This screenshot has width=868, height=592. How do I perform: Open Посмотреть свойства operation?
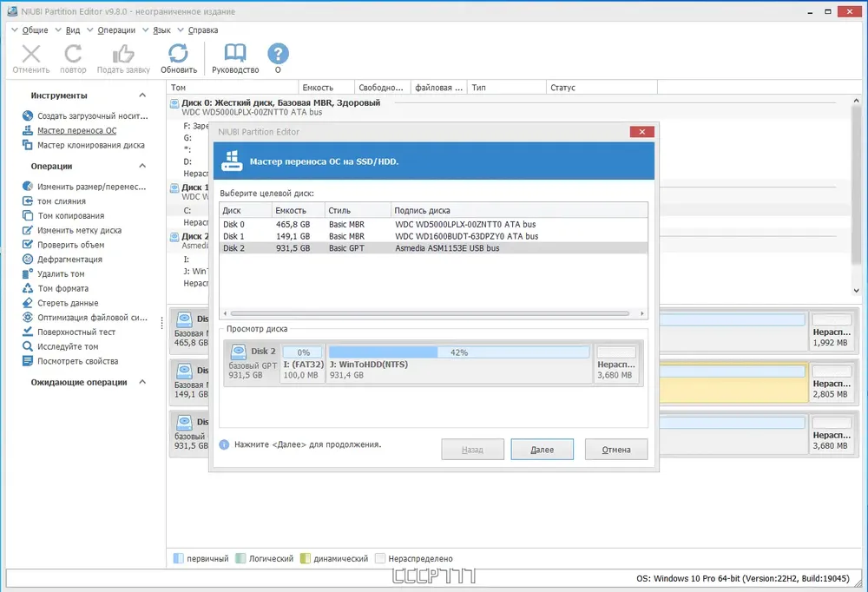pos(77,361)
